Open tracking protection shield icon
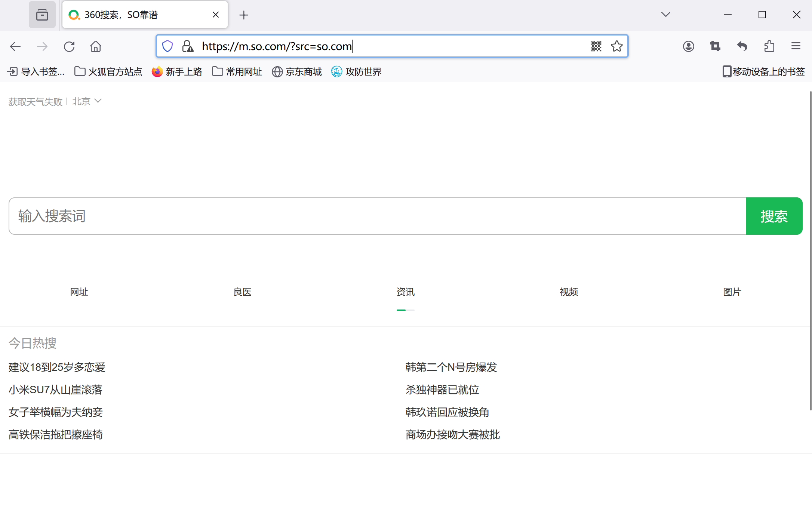This screenshot has width=812, height=508. pos(167,46)
